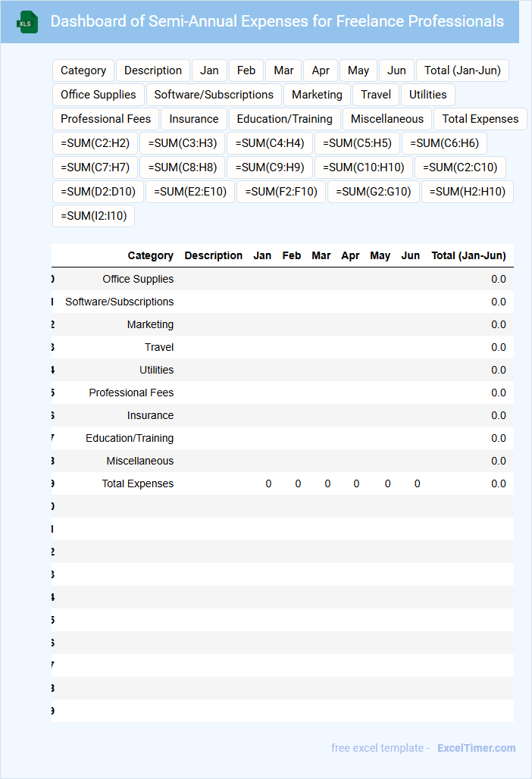The image size is (532, 779).
Task: Click the Miscellaneous tag chip
Action: point(387,119)
